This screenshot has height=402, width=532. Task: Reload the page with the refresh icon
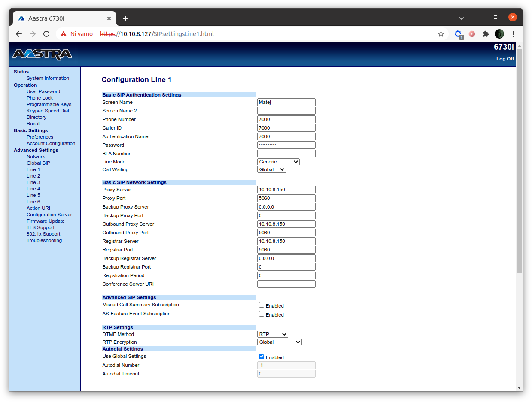pyautogui.click(x=46, y=33)
